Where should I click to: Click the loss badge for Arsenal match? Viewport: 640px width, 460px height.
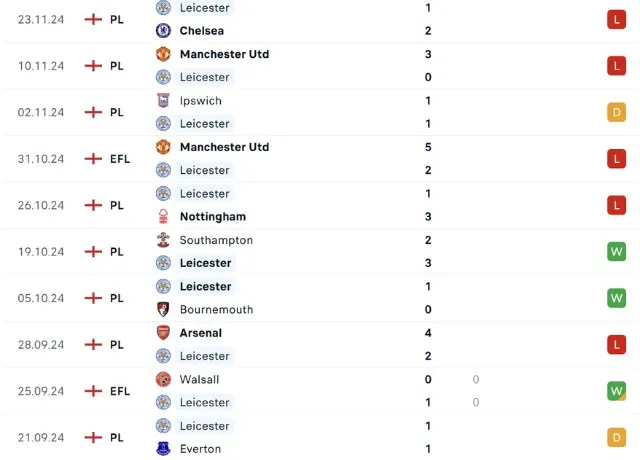[x=616, y=345]
